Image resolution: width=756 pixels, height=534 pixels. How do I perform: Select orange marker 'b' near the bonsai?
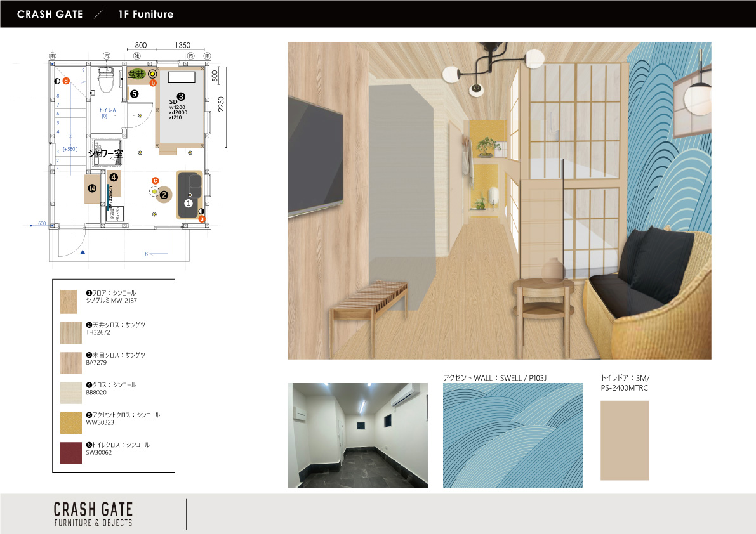[152, 83]
